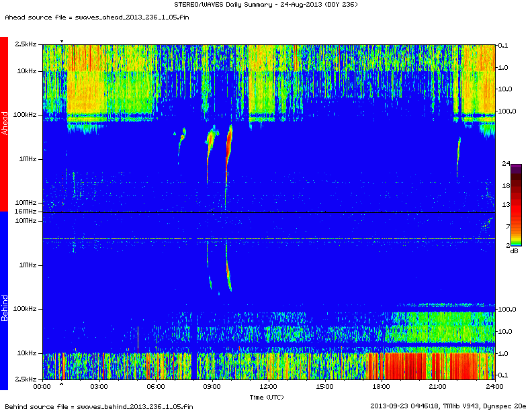Select the 12:00 time axis label

[x=268, y=387]
